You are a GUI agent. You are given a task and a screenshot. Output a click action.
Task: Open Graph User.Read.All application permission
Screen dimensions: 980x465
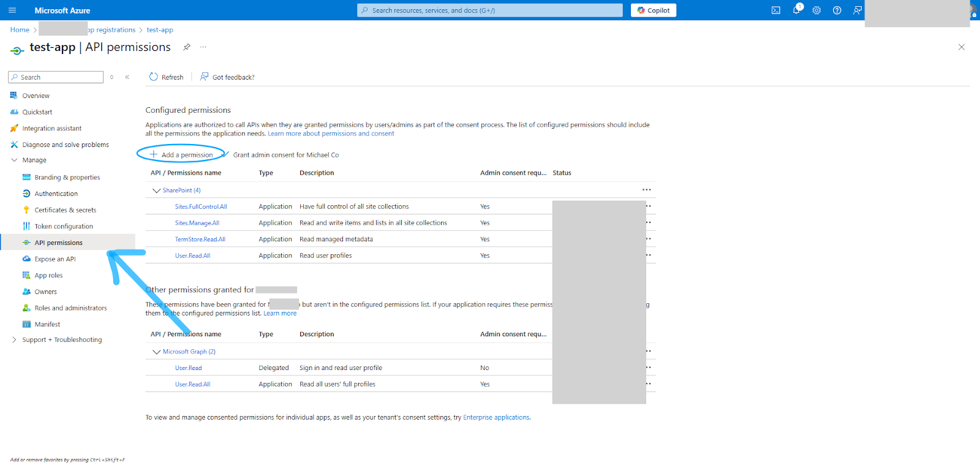click(x=192, y=385)
